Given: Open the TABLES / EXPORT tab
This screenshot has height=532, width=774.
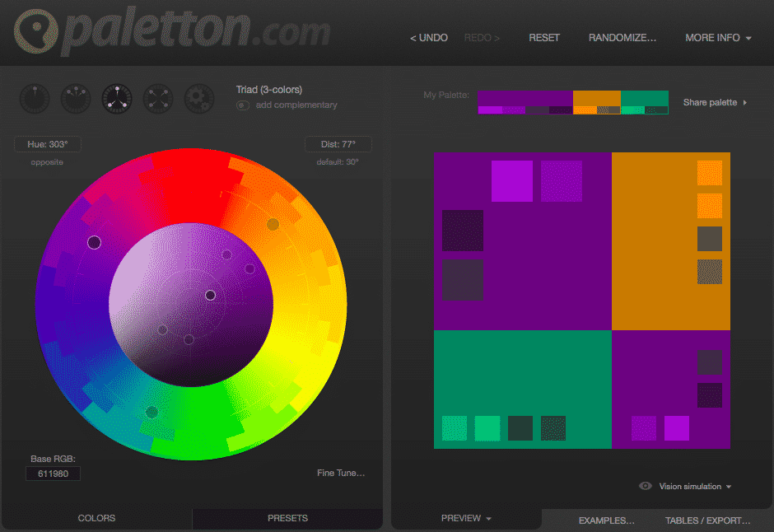Looking at the screenshot, I should coord(706,520).
